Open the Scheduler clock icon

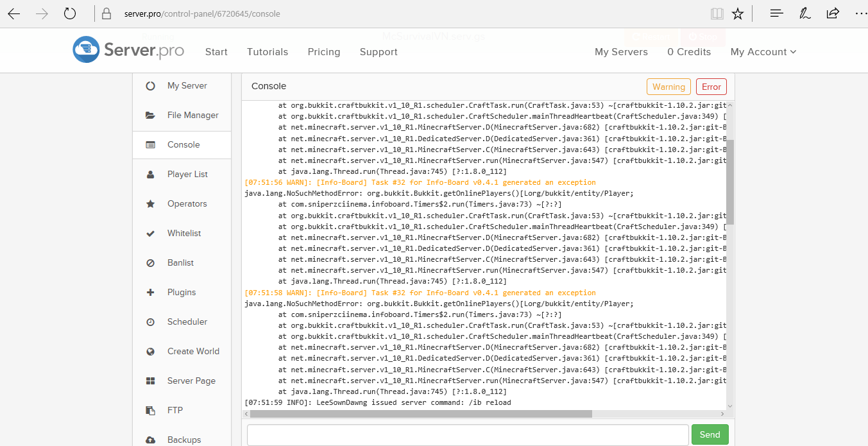point(151,322)
